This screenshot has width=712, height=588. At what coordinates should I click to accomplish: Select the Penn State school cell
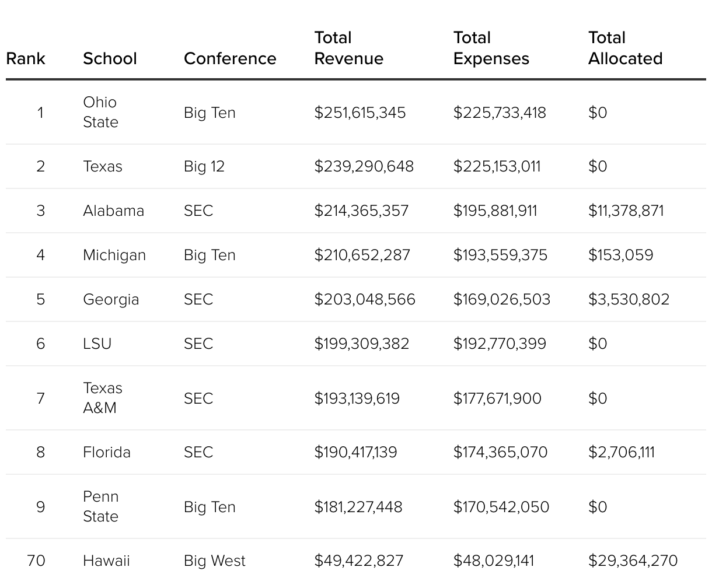pyautogui.click(x=100, y=506)
